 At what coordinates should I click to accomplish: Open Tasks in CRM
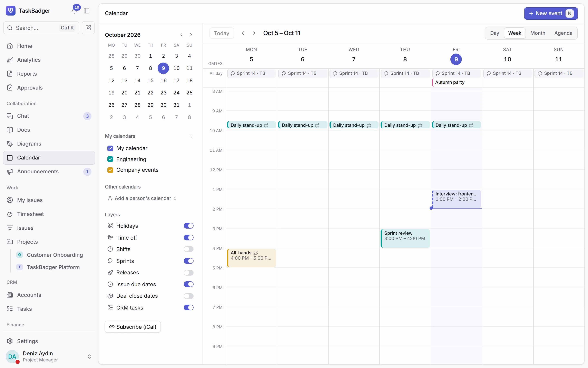pyautogui.click(x=49, y=309)
